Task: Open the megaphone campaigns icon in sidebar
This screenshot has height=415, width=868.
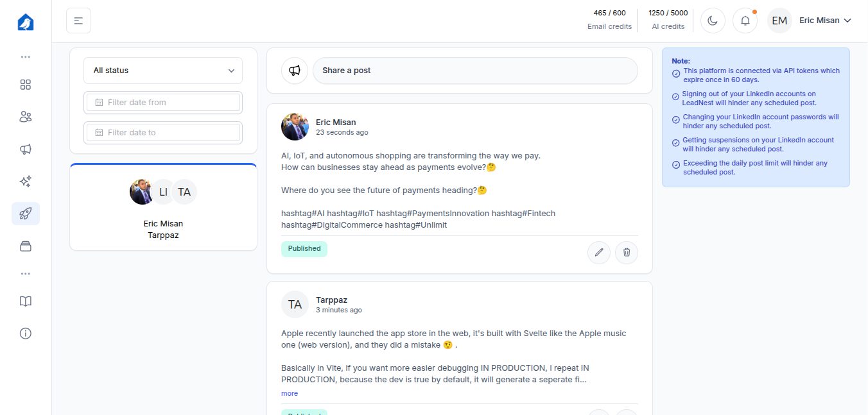Action: pyautogui.click(x=26, y=149)
